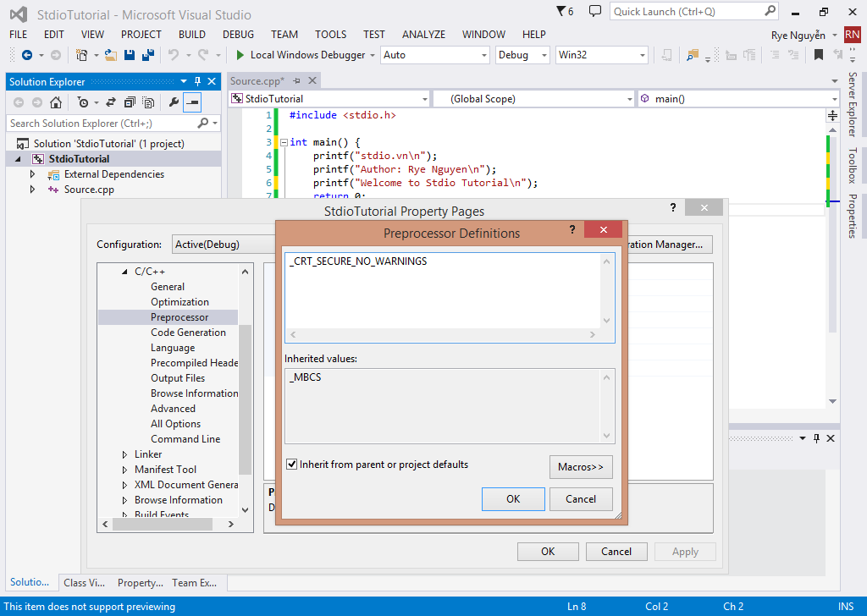Click the Quick Launch search field

[694, 12]
